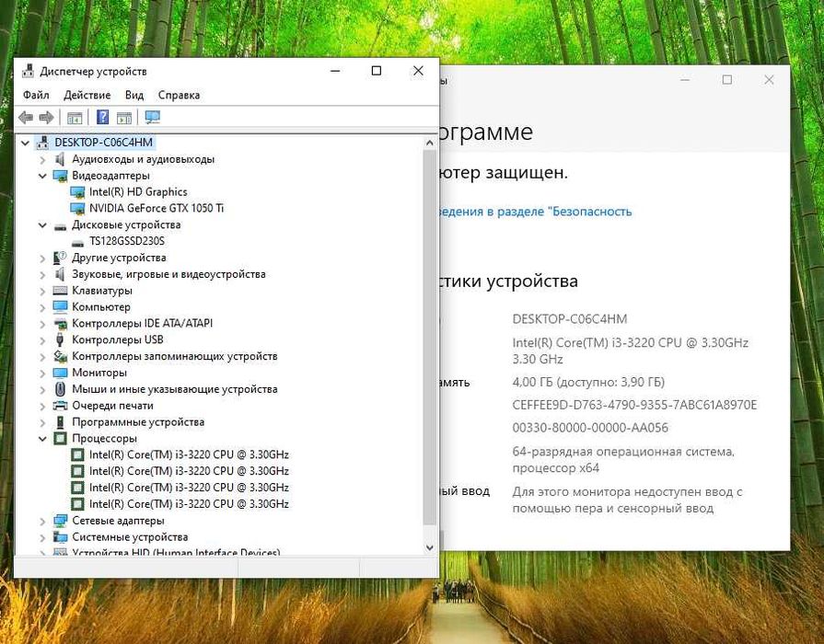824x644 pixels.
Task: Open the Файл menu
Action: point(36,95)
